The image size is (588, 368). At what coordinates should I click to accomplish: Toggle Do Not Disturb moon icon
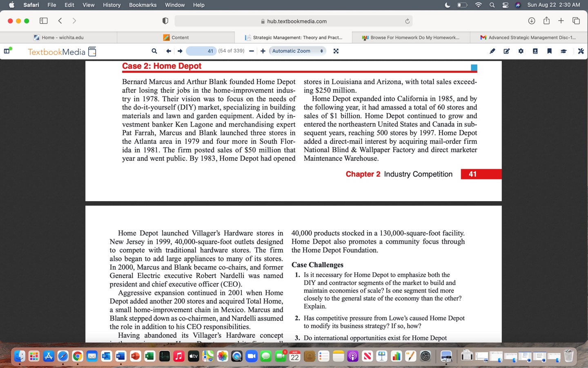448,5
